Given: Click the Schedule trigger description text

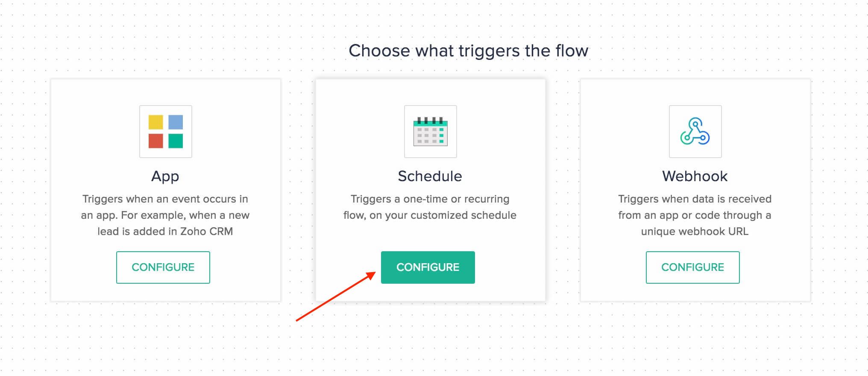Looking at the screenshot, I should click(x=430, y=207).
